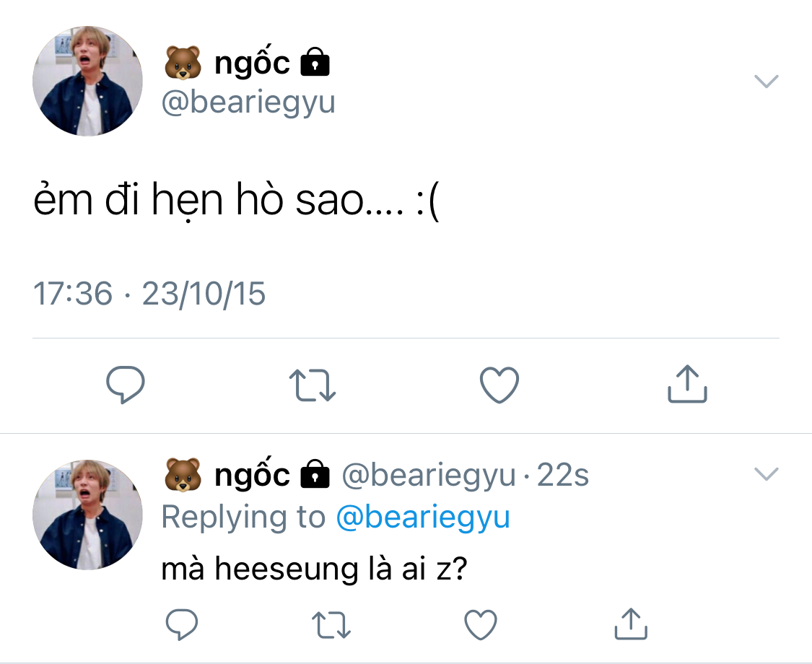Retweet the main tweet

tap(313, 385)
